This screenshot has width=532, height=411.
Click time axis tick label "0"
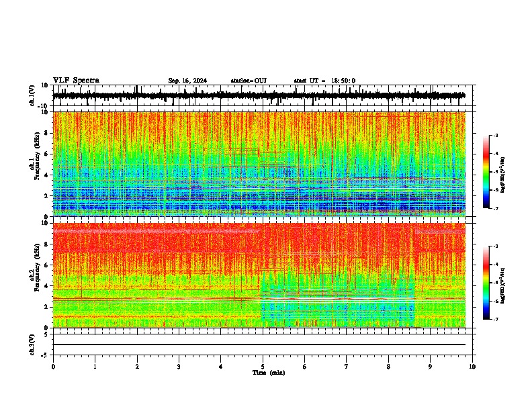(53, 367)
